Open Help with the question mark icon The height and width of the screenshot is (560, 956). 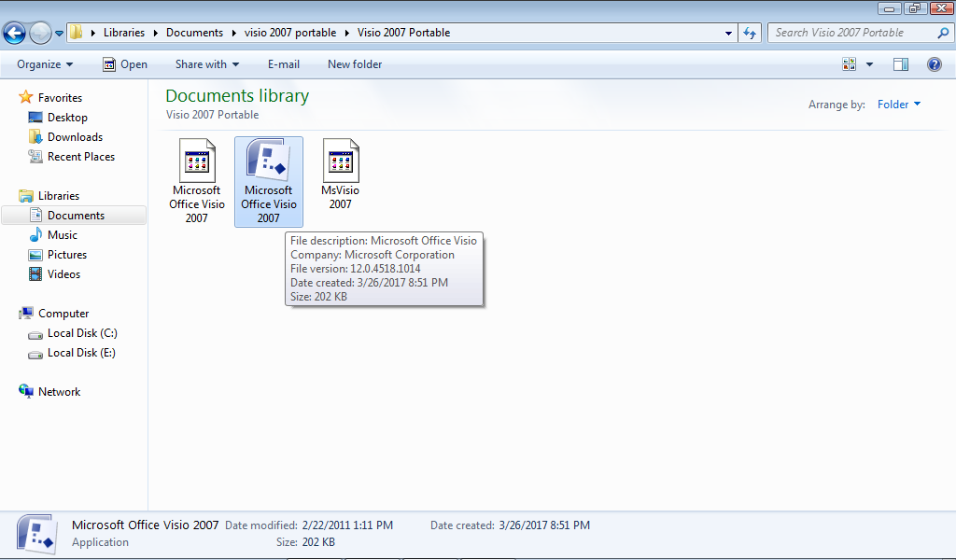[x=934, y=64]
